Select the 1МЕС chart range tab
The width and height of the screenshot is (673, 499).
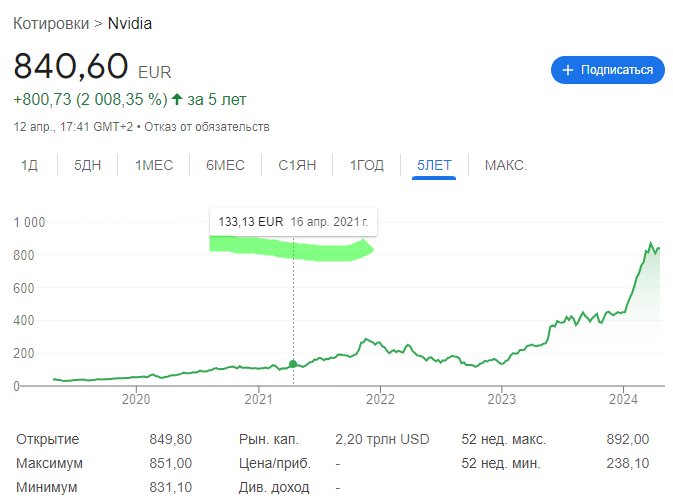point(154,165)
